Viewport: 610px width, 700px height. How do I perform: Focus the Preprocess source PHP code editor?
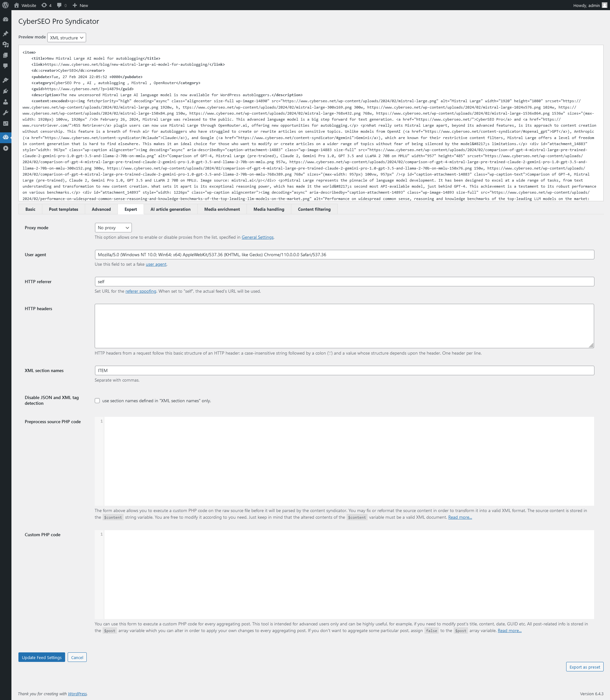[344, 461]
